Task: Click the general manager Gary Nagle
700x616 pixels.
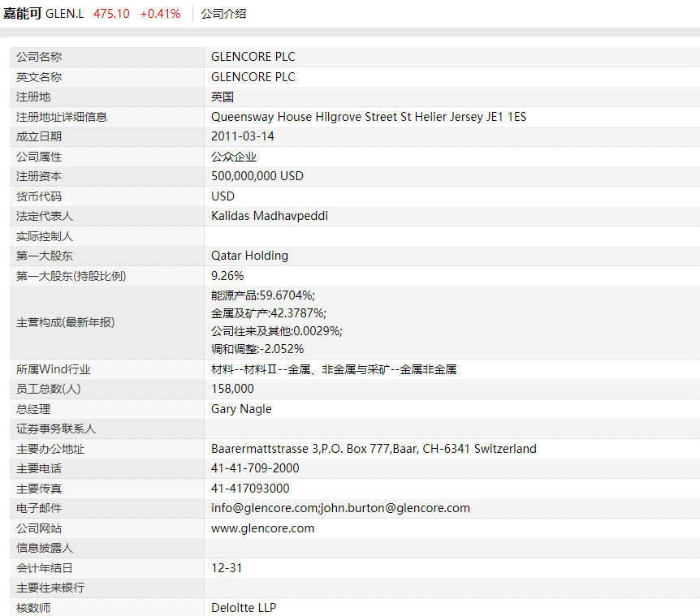Action: pyautogui.click(x=241, y=409)
